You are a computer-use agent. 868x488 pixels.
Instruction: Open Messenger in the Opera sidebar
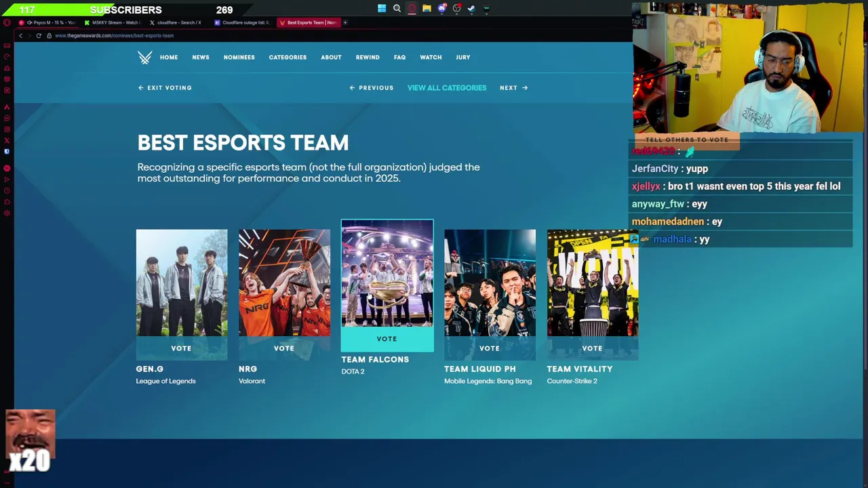coord(7,118)
